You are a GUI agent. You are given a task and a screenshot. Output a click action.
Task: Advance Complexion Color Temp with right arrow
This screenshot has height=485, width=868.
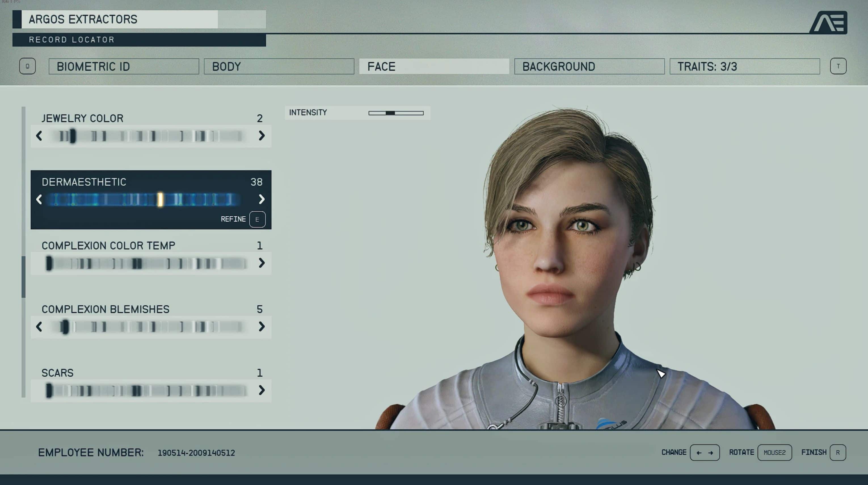coord(262,263)
